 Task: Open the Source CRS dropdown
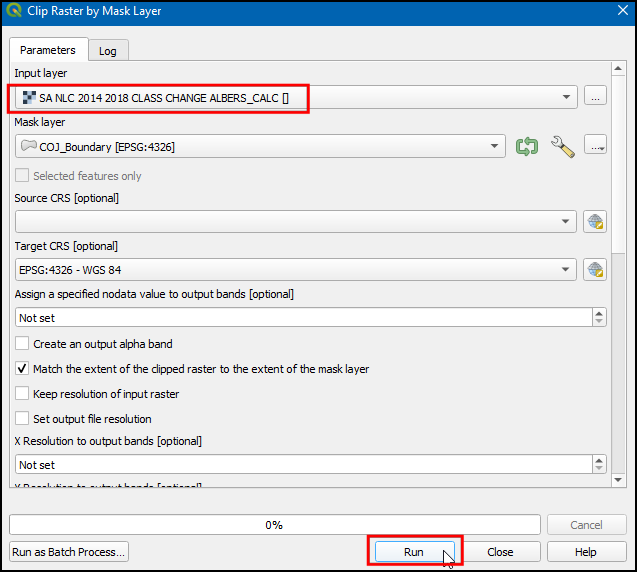tap(567, 220)
